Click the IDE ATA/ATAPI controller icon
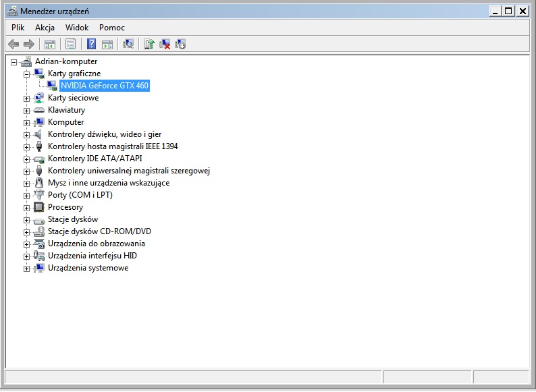Screen dimensions: 536x392 39,159
